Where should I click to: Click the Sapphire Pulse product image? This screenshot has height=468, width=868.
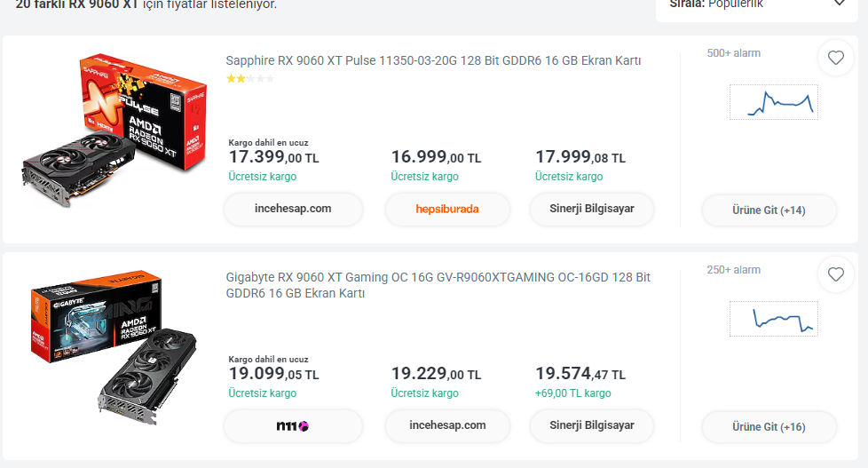[114, 131]
